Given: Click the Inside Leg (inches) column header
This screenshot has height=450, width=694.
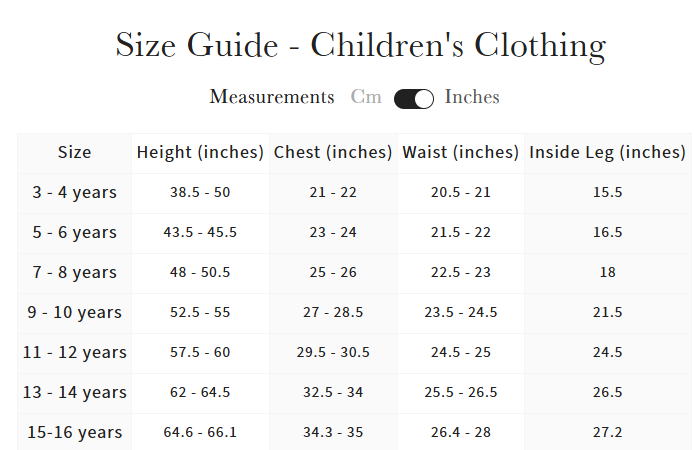Looking at the screenshot, I should pos(607,153).
